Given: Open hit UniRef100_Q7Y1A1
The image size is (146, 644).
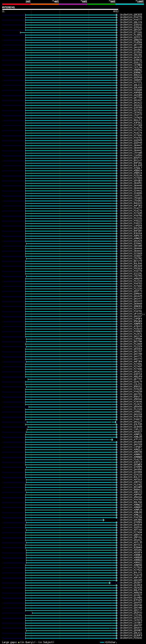Looking at the screenshot, I should click(131, 32).
